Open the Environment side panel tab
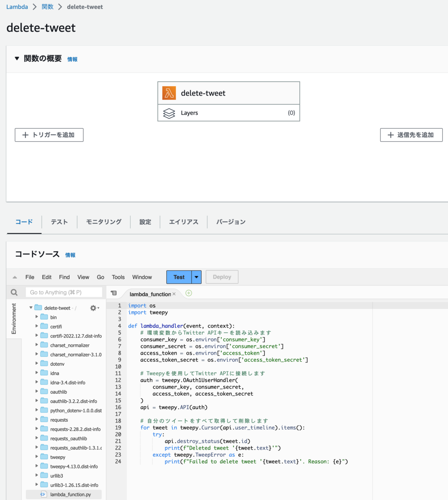This screenshot has width=448, height=500. pyautogui.click(x=14, y=319)
